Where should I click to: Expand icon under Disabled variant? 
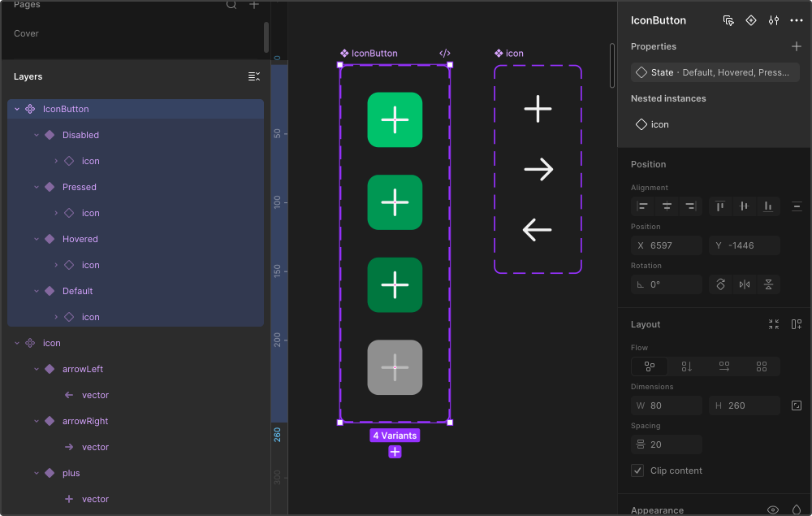pyautogui.click(x=56, y=161)
